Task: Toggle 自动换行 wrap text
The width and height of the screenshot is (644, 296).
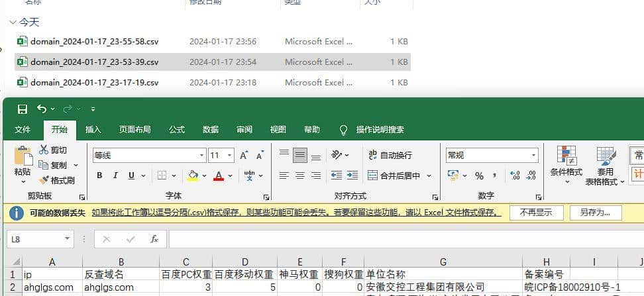Action: 390,155
